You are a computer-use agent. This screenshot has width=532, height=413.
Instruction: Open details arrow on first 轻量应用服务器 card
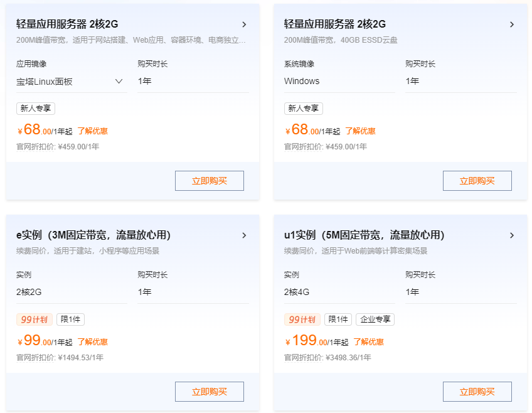tap(245, 24)
